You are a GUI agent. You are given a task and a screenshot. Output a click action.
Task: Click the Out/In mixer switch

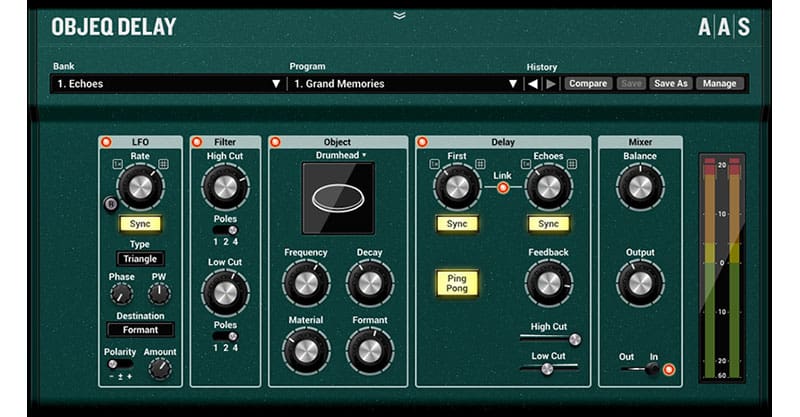[640, 369]
